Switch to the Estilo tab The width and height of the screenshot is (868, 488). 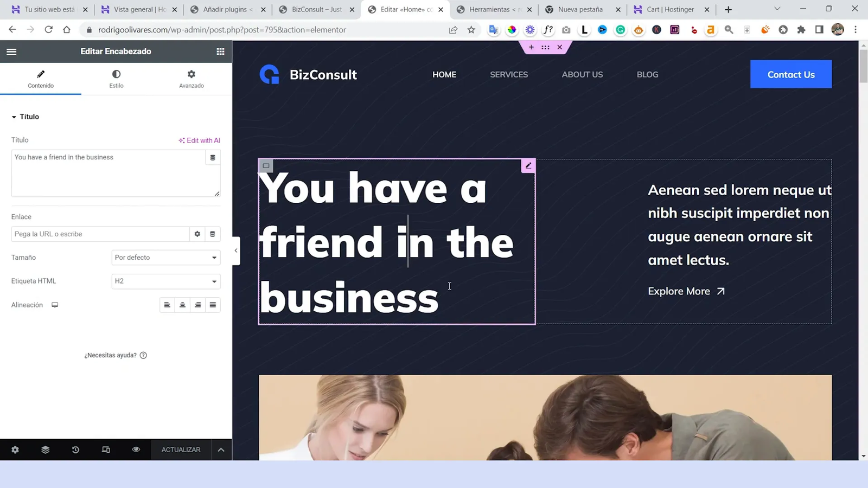(x=116, y=79)
